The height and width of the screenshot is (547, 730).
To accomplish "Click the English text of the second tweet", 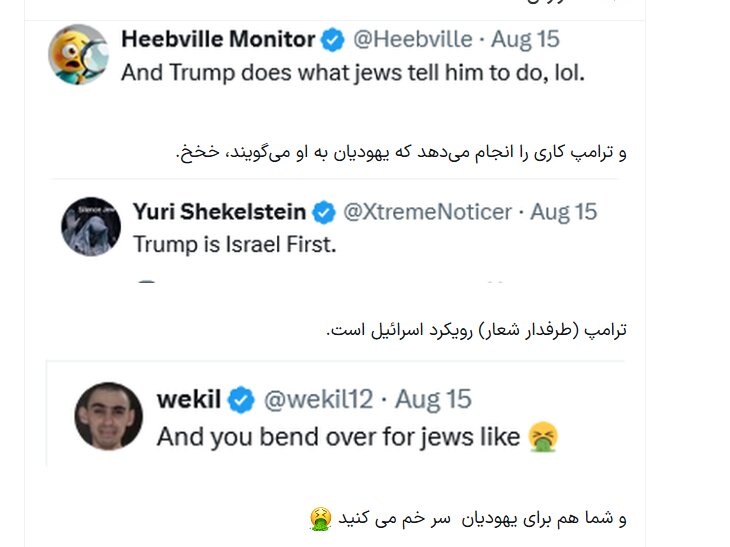I will tap(231, 243).
